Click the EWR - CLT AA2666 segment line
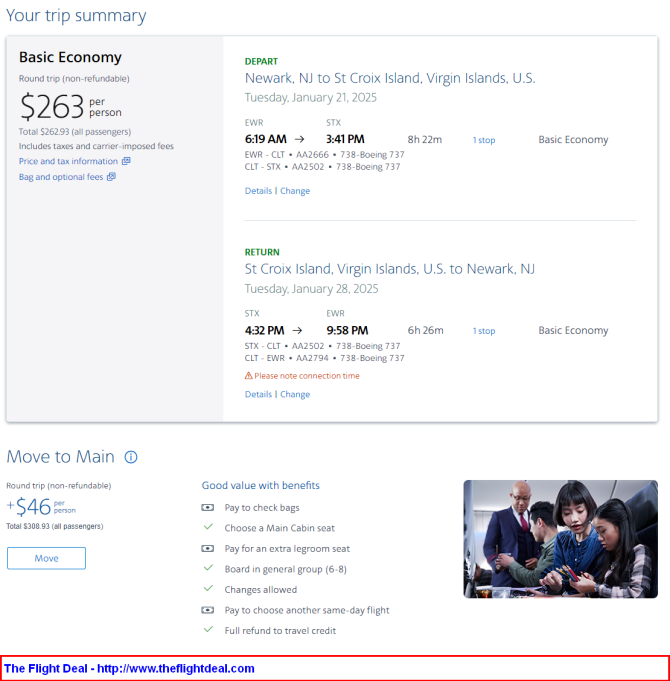Viewport: 670px width, 681px height. click(x=324, y=155)
